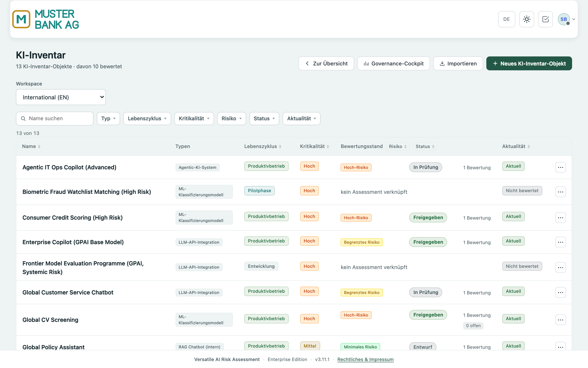Image resolution: width=588 pixels, height=368 pixels.
Task: Switch language with the DE button
Action: 506,19
